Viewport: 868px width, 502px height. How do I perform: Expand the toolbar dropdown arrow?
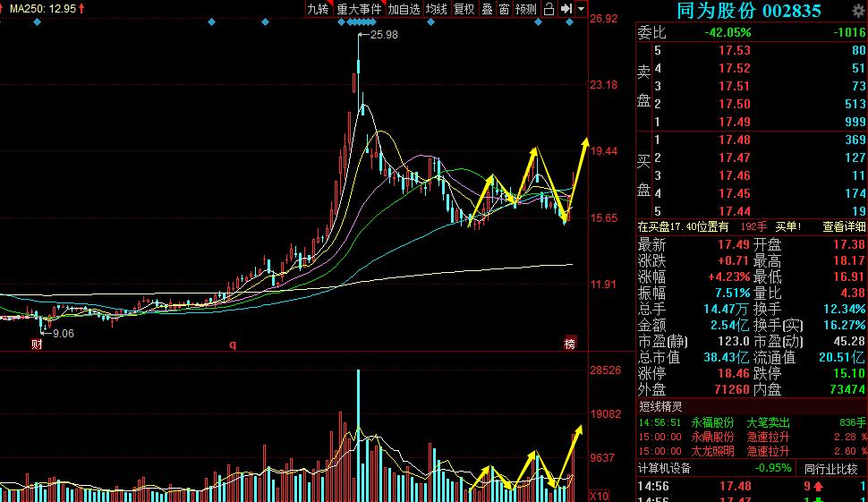[581, 9]
